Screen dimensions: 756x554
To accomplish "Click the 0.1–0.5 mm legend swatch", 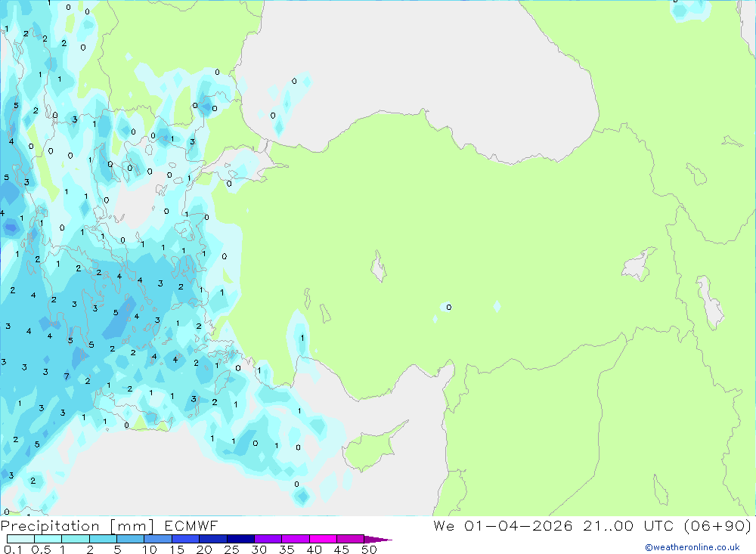I will [20, 539].
